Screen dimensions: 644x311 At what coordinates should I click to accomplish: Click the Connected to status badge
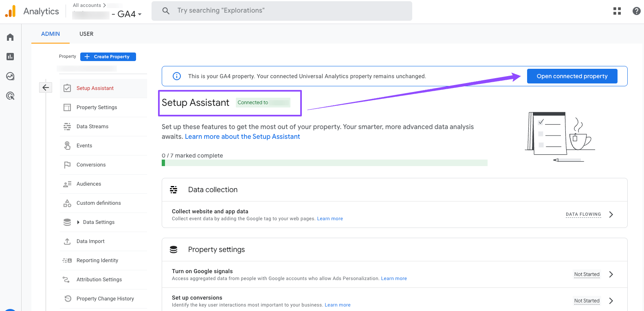263,103
